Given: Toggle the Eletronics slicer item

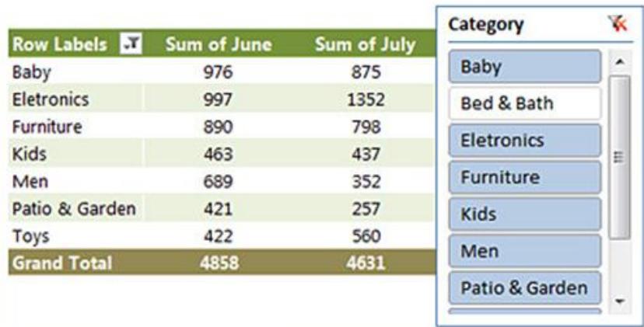Looking at the screenshot, I should tap(525, 141).
